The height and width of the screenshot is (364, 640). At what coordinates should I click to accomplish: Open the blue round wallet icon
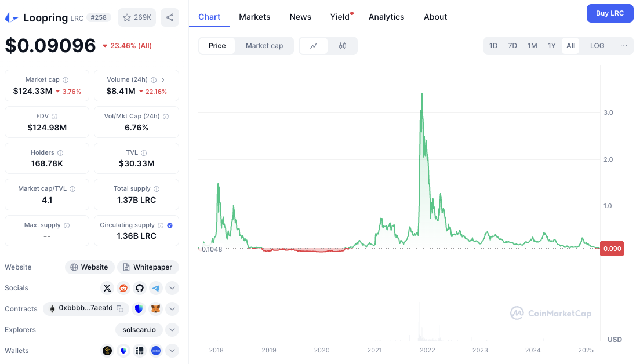click(x=156, y=351)
